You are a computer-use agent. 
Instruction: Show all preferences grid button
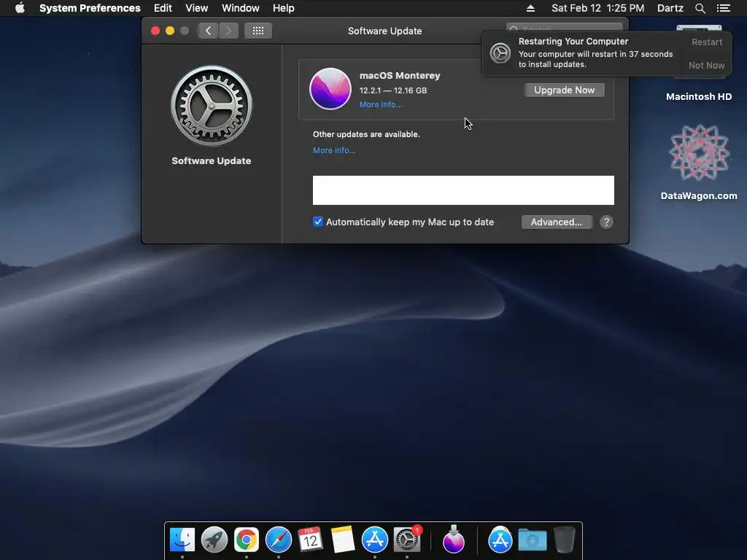tap(258, 31)
